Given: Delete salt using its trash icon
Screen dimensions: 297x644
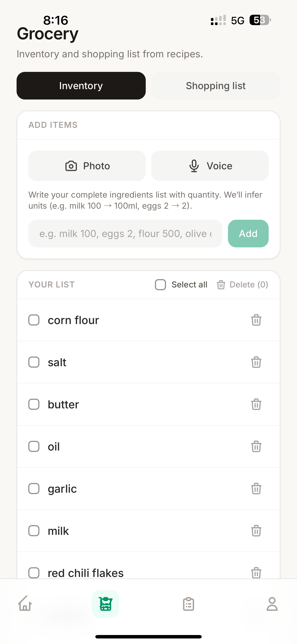Looking at the screenshot, I should (x=256, y=362).
